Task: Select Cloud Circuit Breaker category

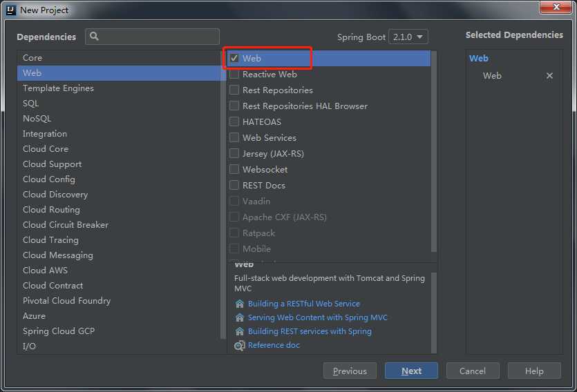Action: [x=119, y=224]
